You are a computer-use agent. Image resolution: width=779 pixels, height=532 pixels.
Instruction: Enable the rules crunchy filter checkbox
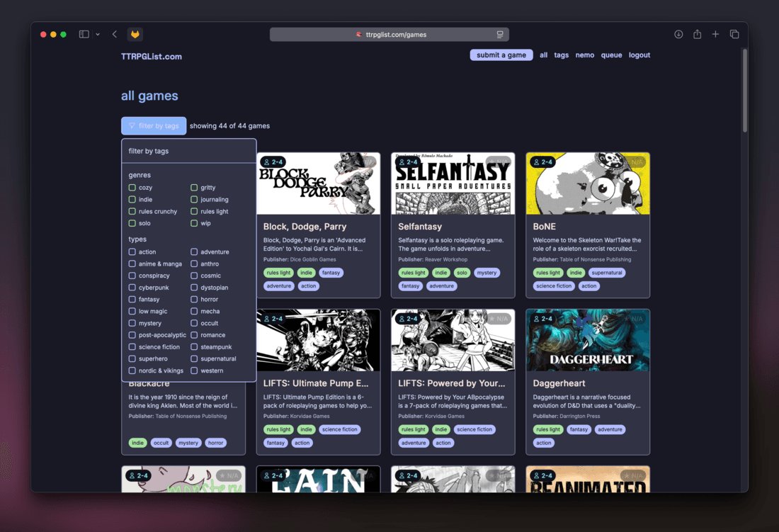pos(132,212)
